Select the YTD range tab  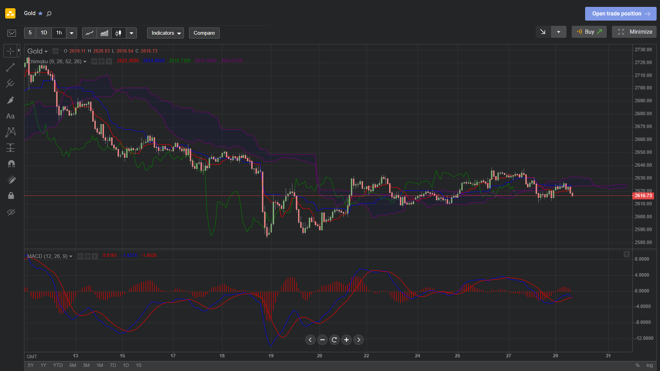58,366
